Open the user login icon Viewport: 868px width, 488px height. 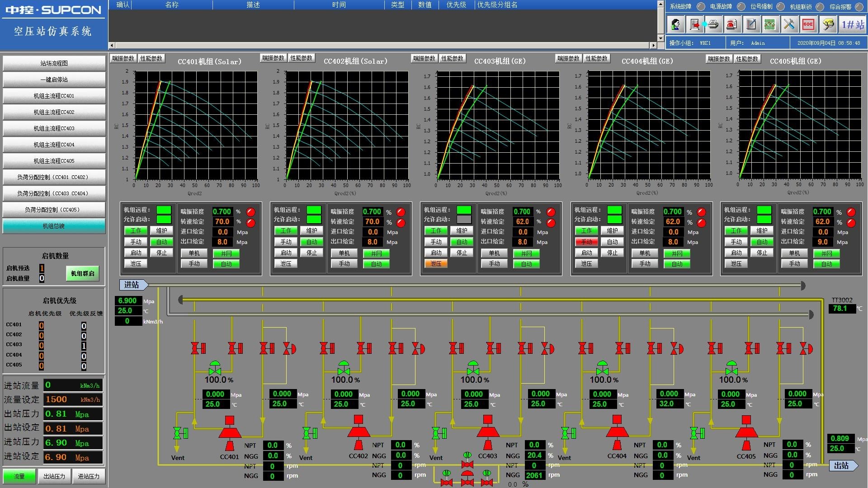click(675, 24)
